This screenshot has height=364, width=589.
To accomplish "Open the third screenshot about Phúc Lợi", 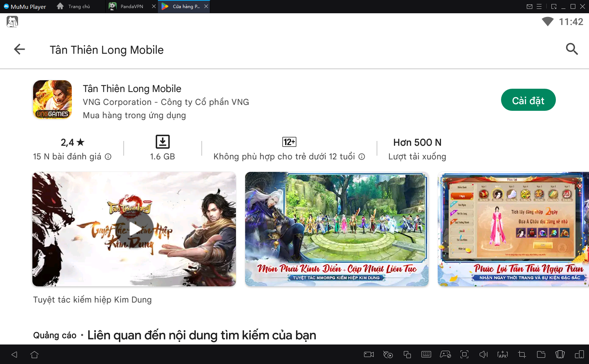I will click(513, 229).
